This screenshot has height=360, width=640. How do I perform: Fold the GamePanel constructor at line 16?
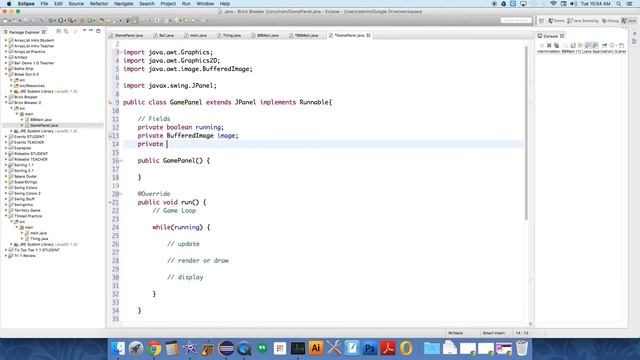pos(121,161)
